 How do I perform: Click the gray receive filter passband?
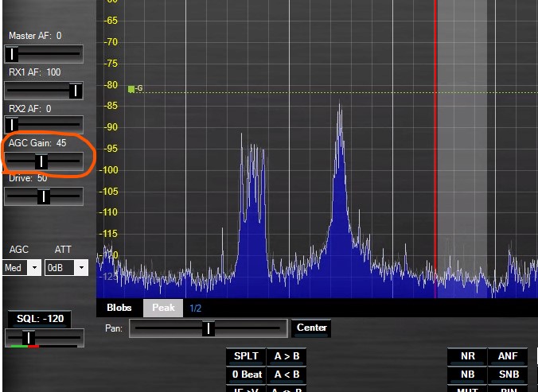(462, 149)
